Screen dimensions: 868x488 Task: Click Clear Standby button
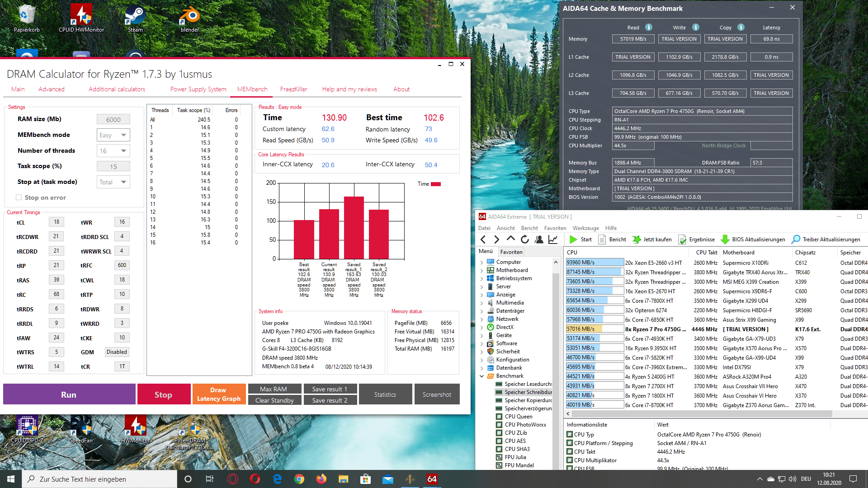click(x=274, y=400)
